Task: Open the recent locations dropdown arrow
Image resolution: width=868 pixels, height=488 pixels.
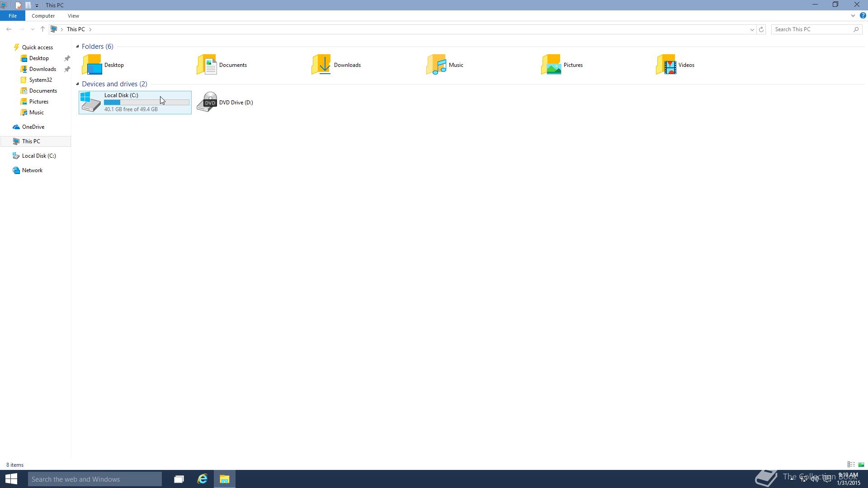Action: coord(33,29)
